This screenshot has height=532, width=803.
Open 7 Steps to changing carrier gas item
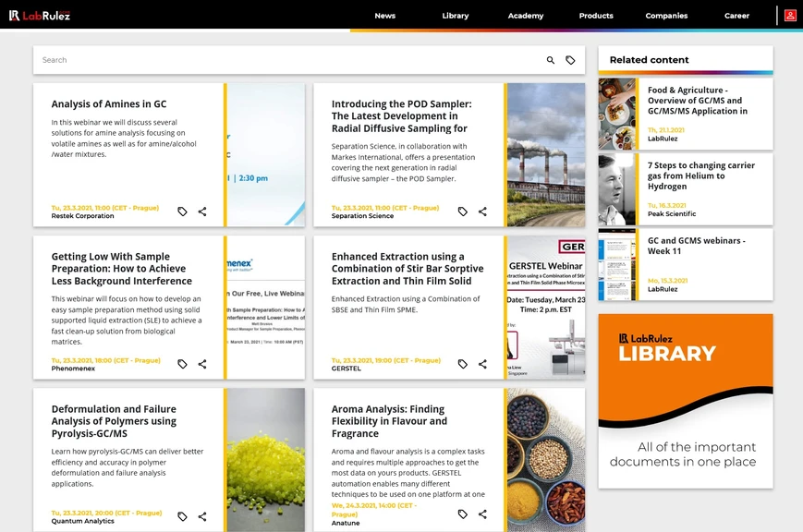701,175
